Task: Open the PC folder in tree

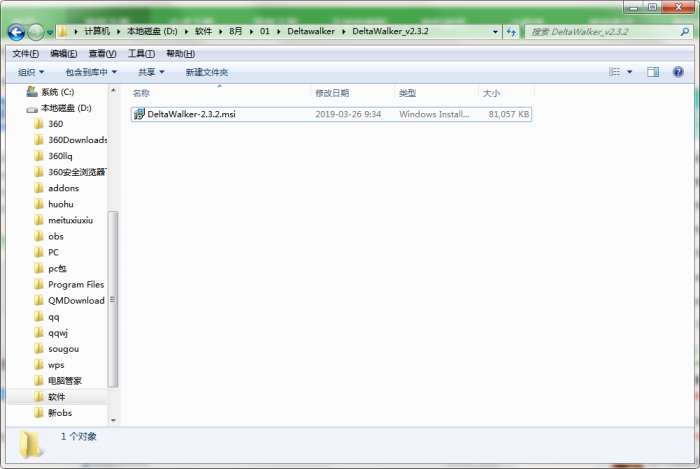Action: (47, 252)
